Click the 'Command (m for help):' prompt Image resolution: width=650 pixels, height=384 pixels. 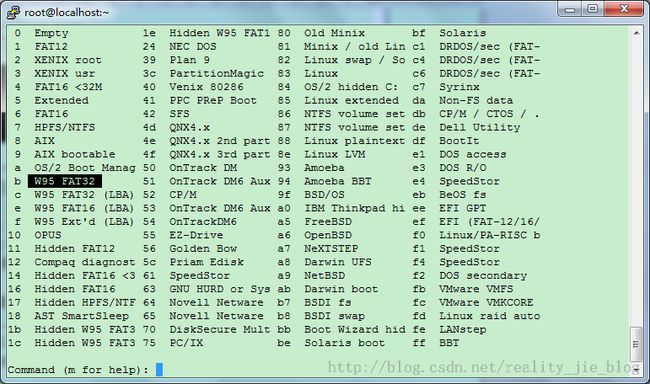78,369
